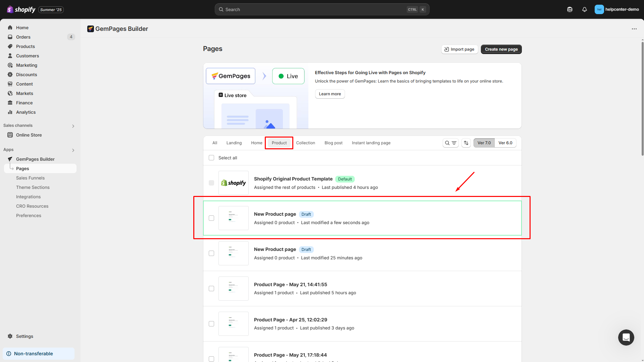
Task: Open the Sidekick assistant icon in top bar
Action: tap(570, 9)
